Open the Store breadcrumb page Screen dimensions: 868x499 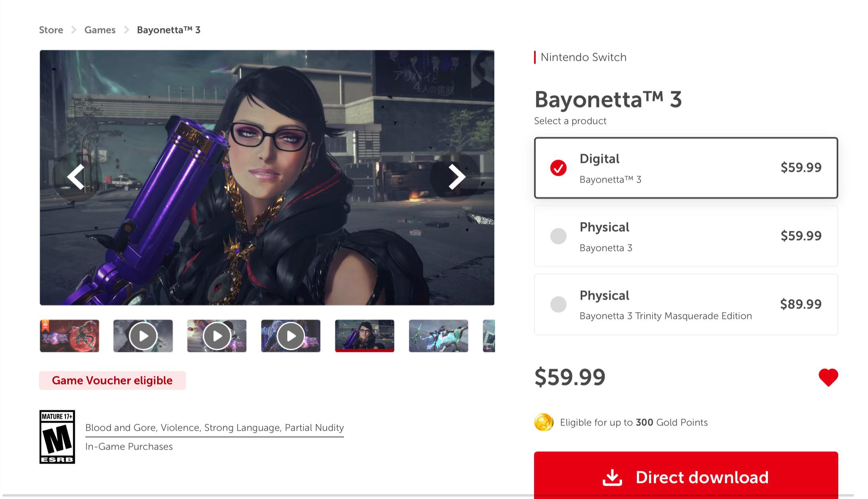coord(51,30)
